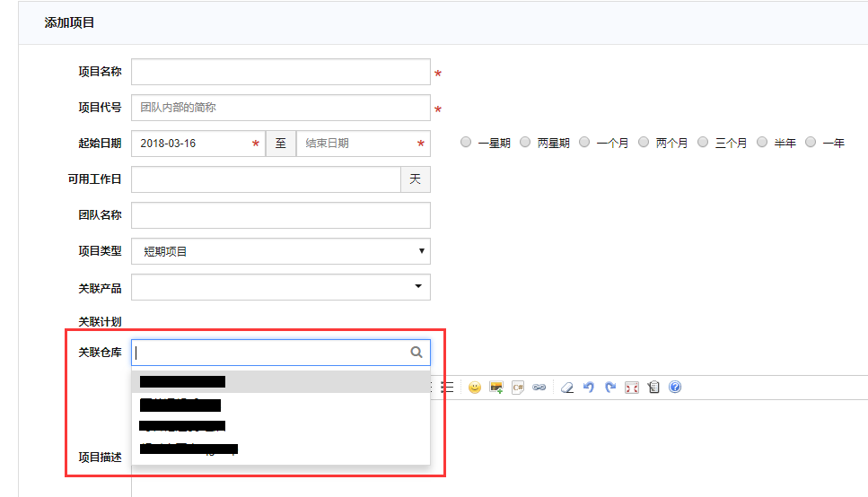Click the 关联计划 label
The width and height of the screenshot is (868, 497).
pyautogui.click(x=100, y=321)
